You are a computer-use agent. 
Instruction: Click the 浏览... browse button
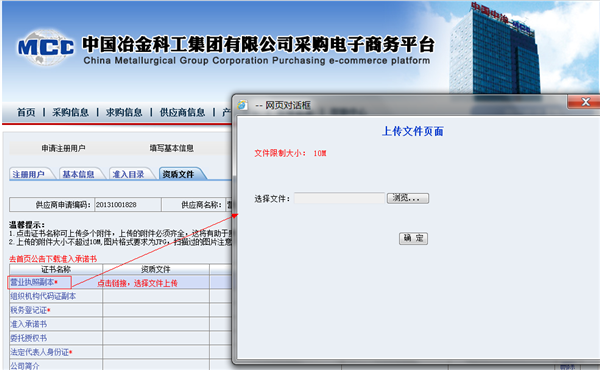[408, 198]
